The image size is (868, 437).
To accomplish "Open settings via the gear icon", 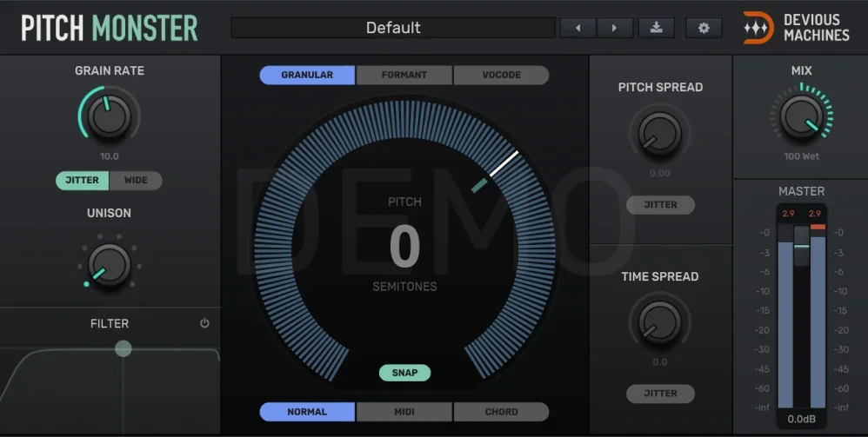I will point(704,28).
